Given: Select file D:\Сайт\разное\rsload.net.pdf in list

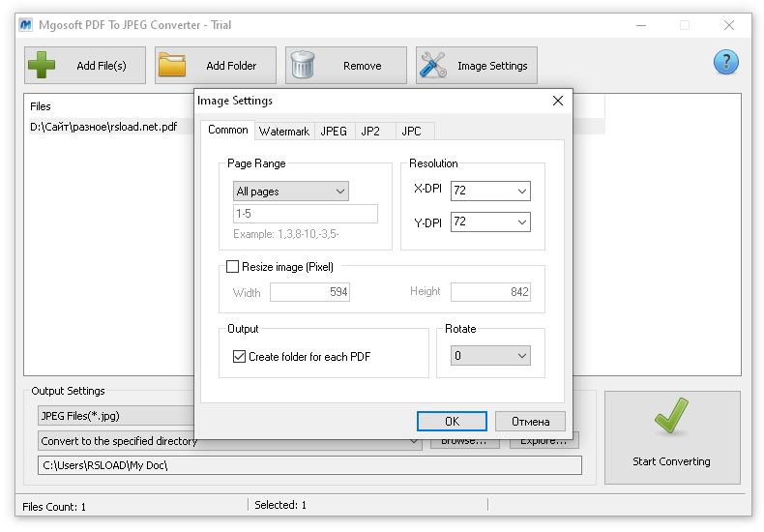Looking at the screenshot, I should (x=103, y=127).
